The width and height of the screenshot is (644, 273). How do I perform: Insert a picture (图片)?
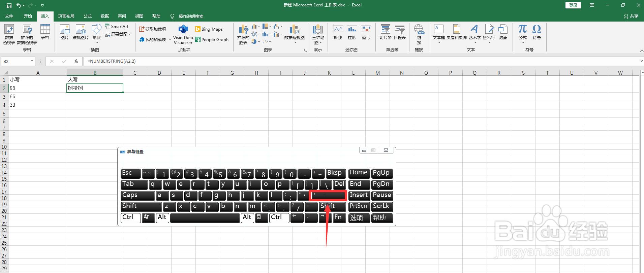pyautogui.click(x=65, y=32)
